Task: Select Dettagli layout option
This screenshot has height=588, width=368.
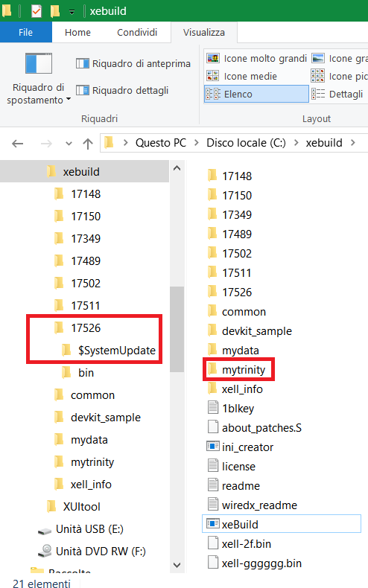Action: point(337,94)
